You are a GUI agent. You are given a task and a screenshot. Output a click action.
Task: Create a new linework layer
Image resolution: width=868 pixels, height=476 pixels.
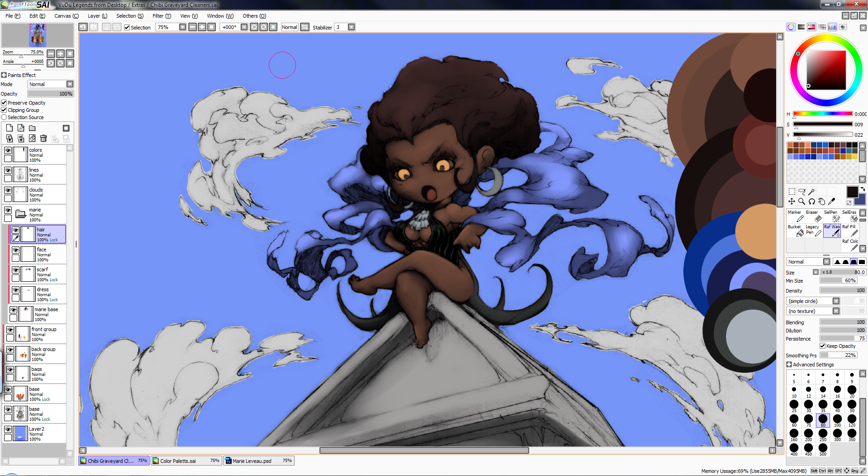coord(21,128)
